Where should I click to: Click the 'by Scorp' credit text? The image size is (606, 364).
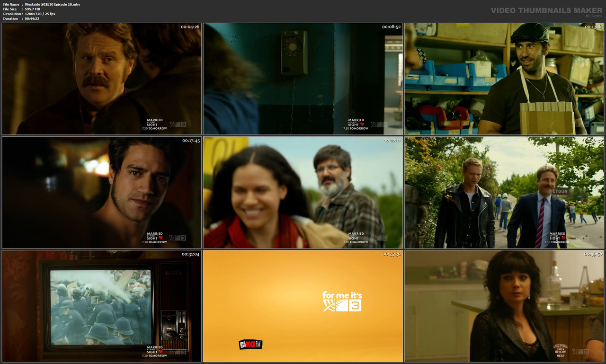pyautogui.click(x=594, y=16)
